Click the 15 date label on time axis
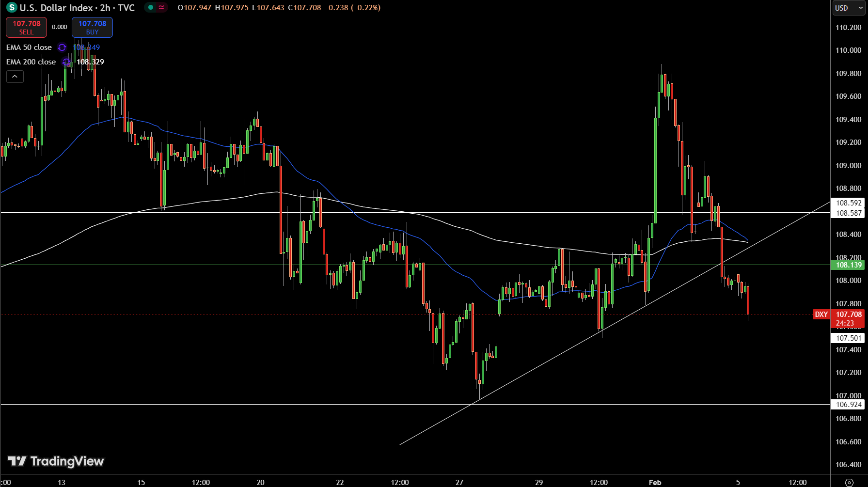 (x=141, y=483)
